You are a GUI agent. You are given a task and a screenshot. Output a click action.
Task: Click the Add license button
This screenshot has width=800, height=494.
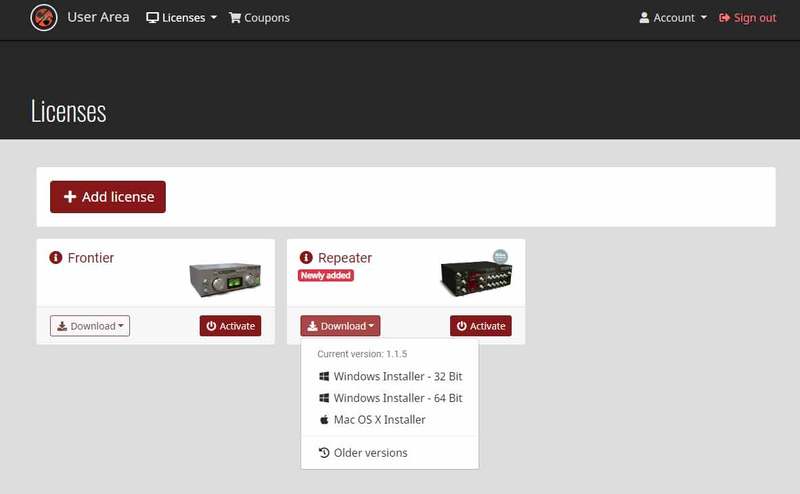point(108,197)
